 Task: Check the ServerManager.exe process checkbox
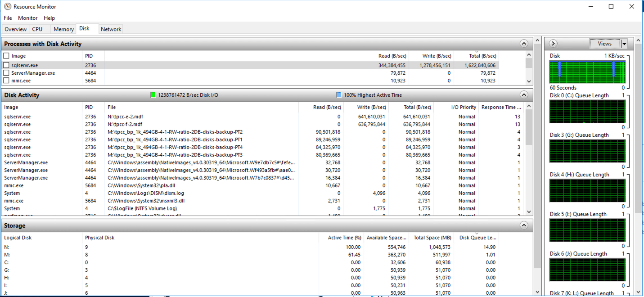[6, 72]
